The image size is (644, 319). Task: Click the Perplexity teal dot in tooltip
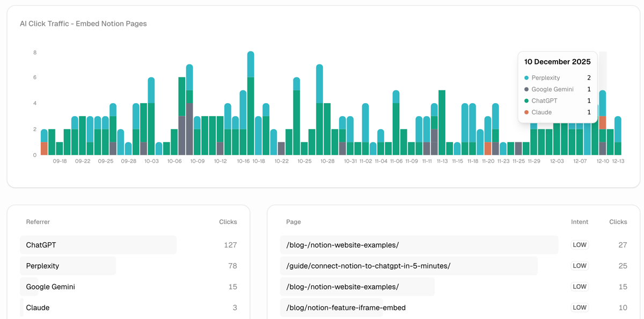click(x=526, y=78)
